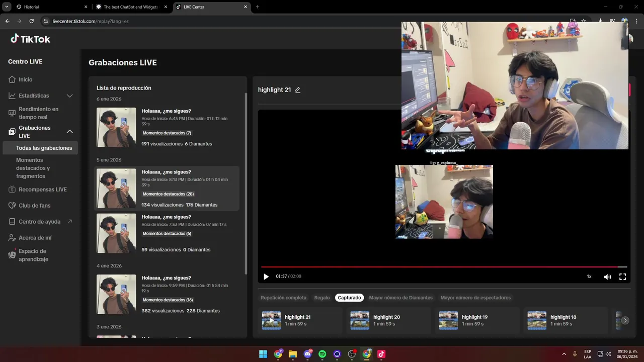View site information icon
The width and height of the screenshot is (644, 362).
click(x=46, y=21)
